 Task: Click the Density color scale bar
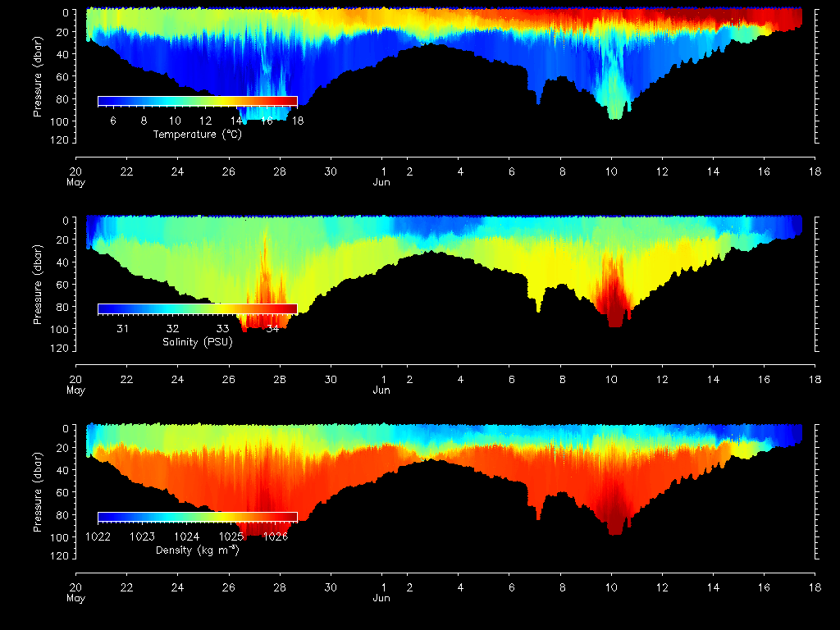tap(197, 517)
